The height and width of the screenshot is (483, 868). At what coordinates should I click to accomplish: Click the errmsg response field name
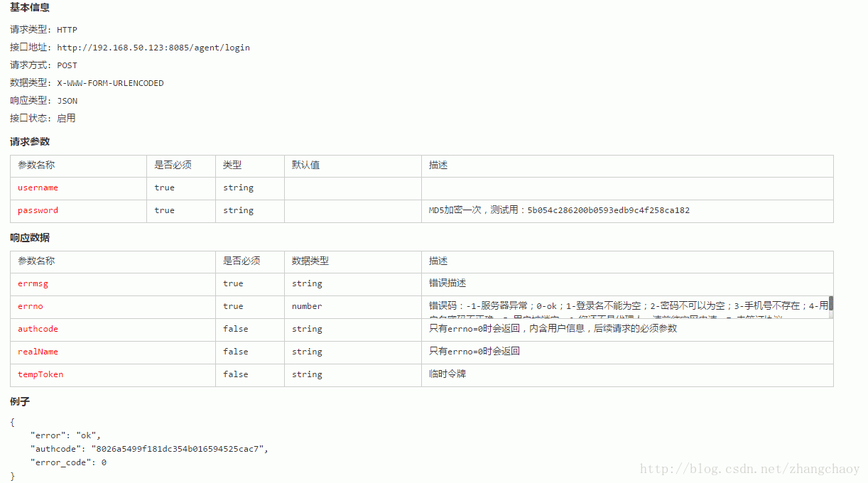coord(32,283)
